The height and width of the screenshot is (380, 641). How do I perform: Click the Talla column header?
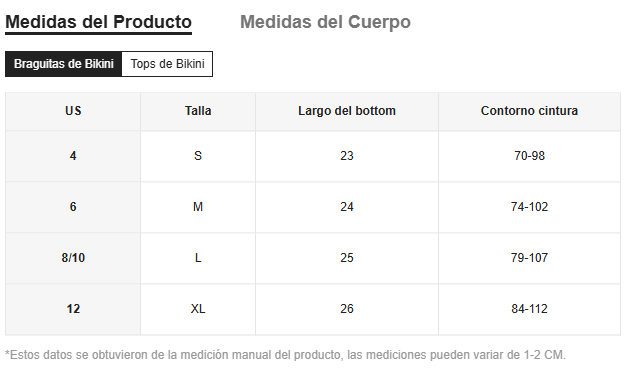(198, 111)
